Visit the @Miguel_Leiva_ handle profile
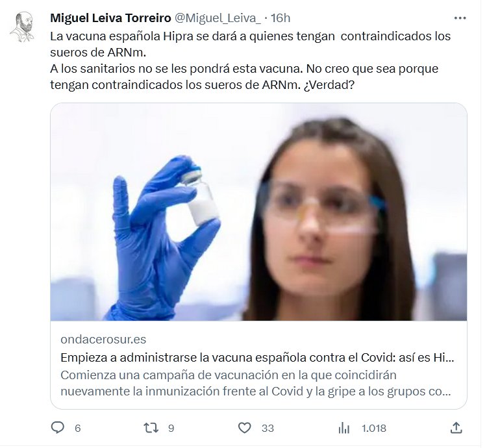Viewport: 487px width, 448px height. [x=218, y=18]
